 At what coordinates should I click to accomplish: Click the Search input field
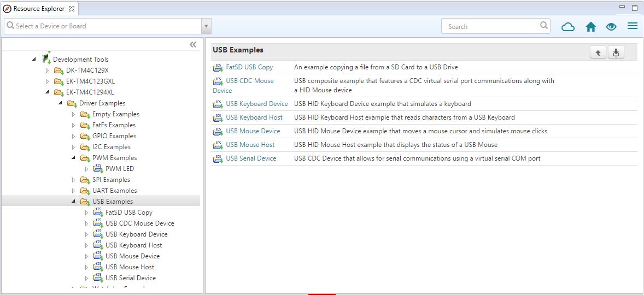490,26
